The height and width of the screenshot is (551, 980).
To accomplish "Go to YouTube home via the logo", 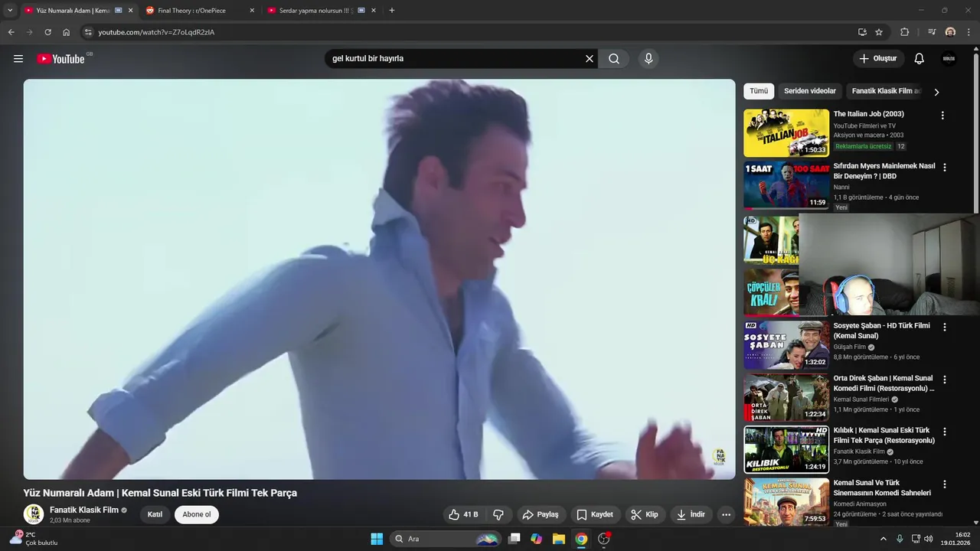I will pyautogui.click(x=60, y=59).
